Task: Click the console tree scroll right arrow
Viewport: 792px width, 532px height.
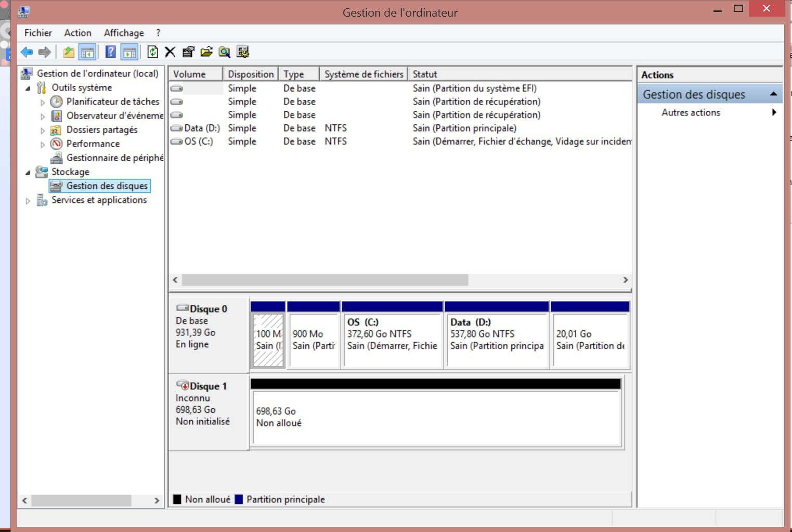Action: [157, 500]
